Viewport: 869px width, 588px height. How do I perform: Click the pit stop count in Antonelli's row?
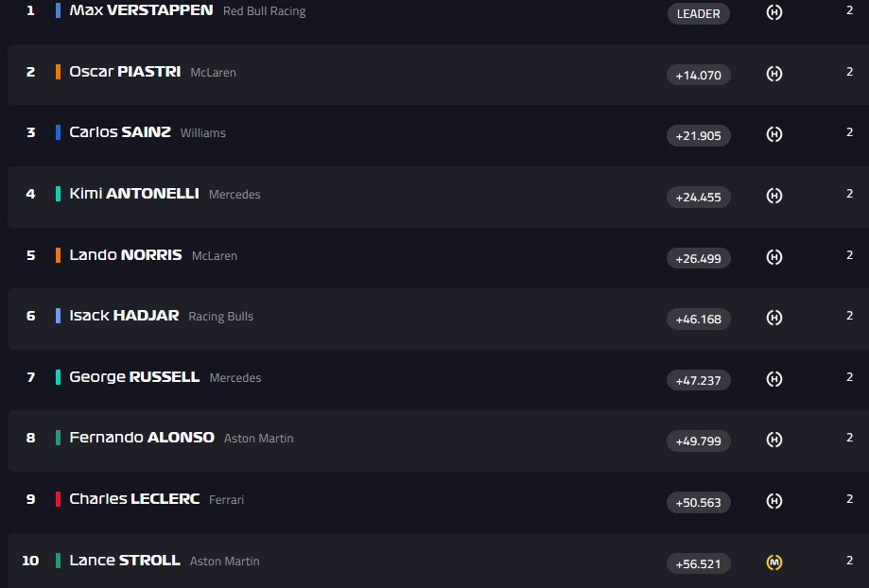pyautogui.click(x=849, y=194)
